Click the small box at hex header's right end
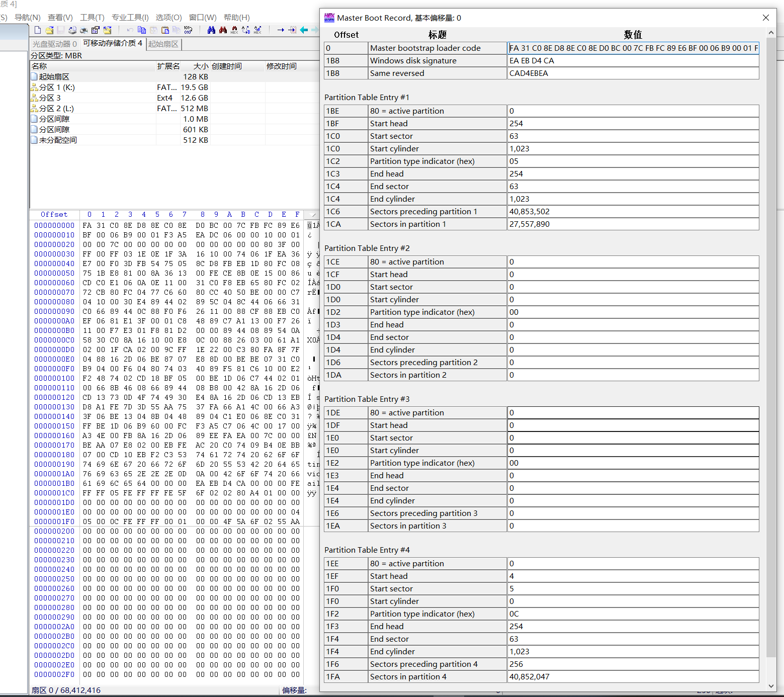 point(313,215)
